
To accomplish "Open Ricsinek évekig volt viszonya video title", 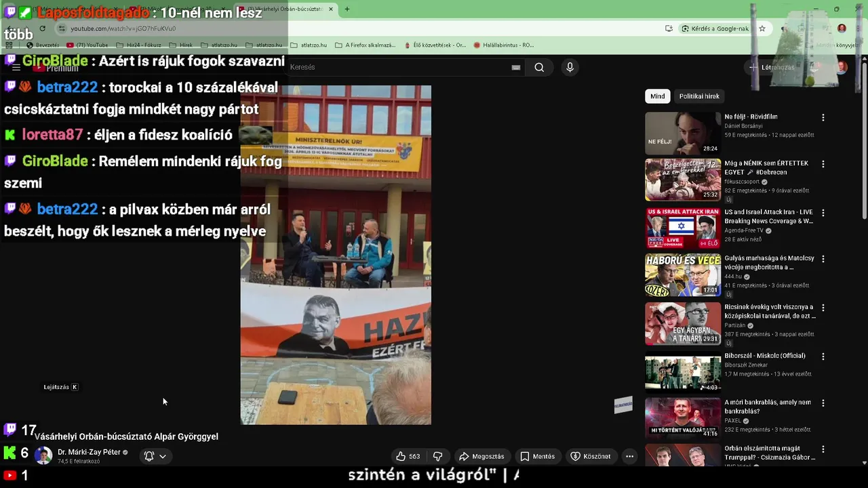I will pyautogui.click(x=770, y=311).
